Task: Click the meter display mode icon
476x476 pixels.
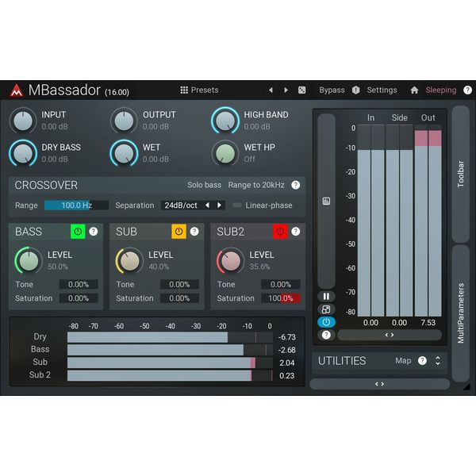Action: tap(326, 201)
